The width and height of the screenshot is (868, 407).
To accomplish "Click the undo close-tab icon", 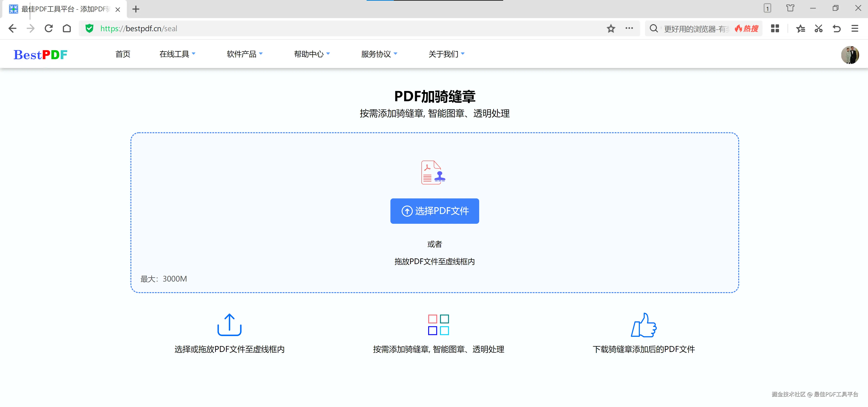I will (836, 29).
